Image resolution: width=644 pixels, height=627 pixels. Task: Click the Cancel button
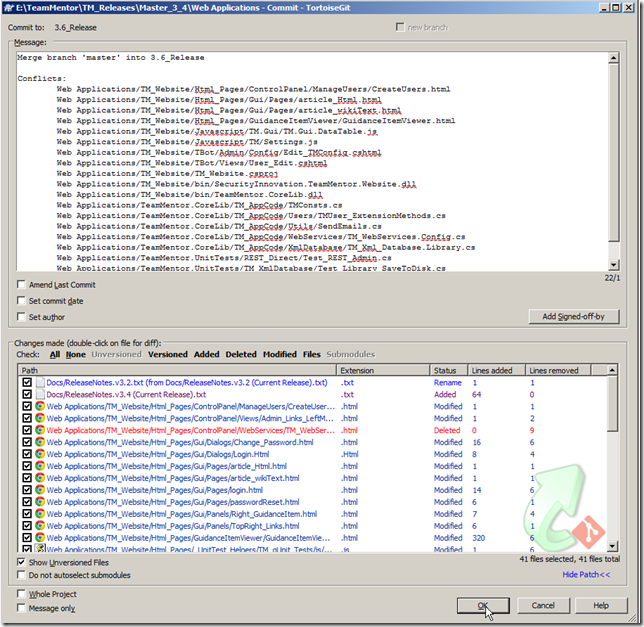tap(543, 605)
